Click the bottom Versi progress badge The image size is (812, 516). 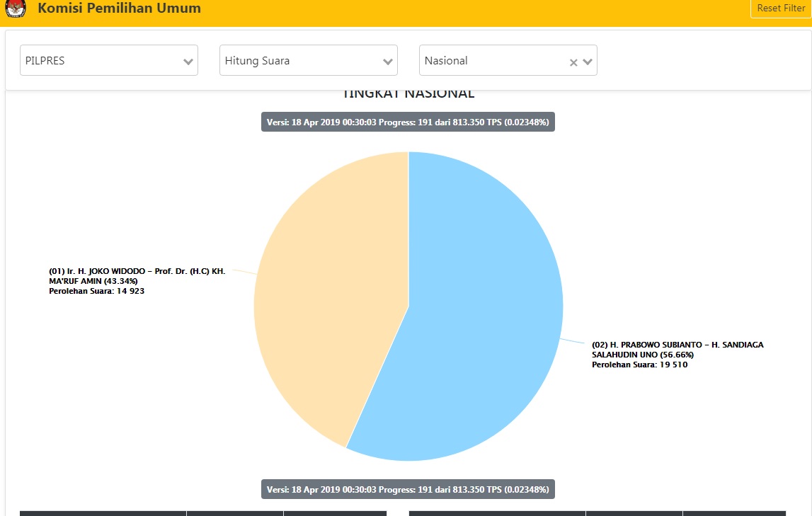(408, 489)
